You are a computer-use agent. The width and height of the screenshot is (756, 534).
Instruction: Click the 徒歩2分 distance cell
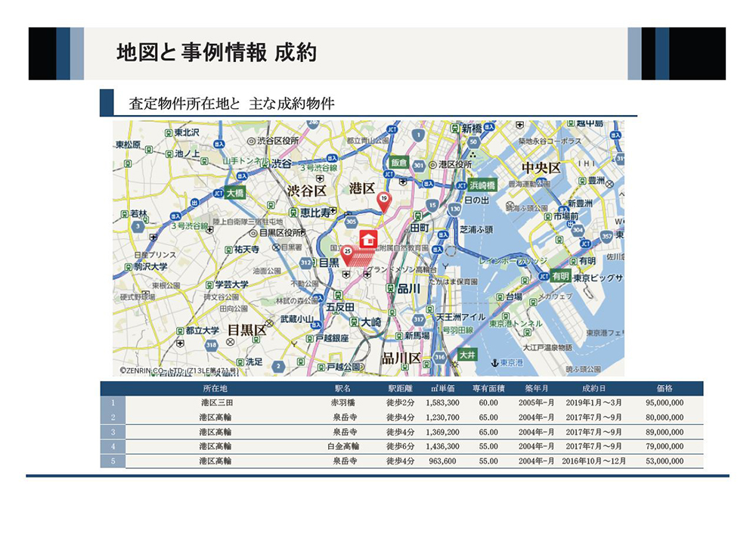tap(400, 403)
